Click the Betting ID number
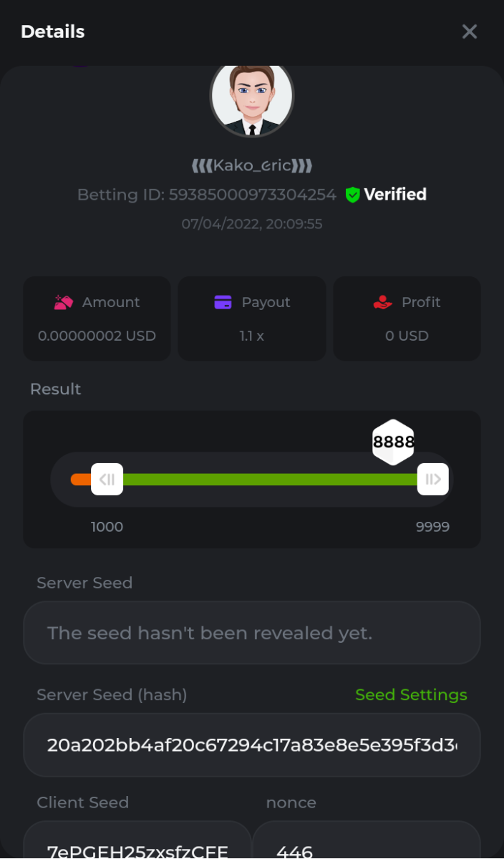The height and width of the screenshot is (859, 504). coord(252,195)
